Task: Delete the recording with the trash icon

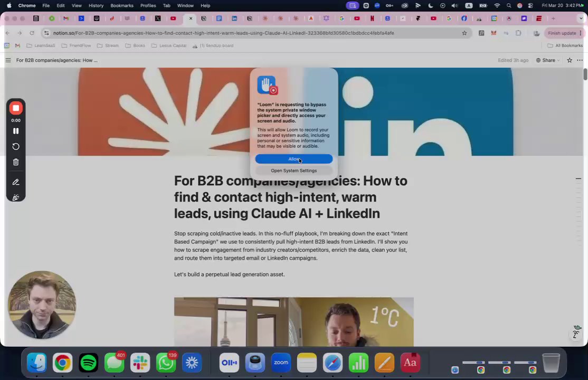Action: (16, 162)
